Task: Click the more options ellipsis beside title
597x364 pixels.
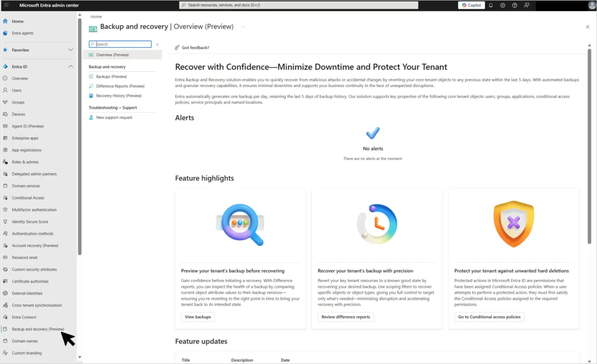Action: coord(243,27)
